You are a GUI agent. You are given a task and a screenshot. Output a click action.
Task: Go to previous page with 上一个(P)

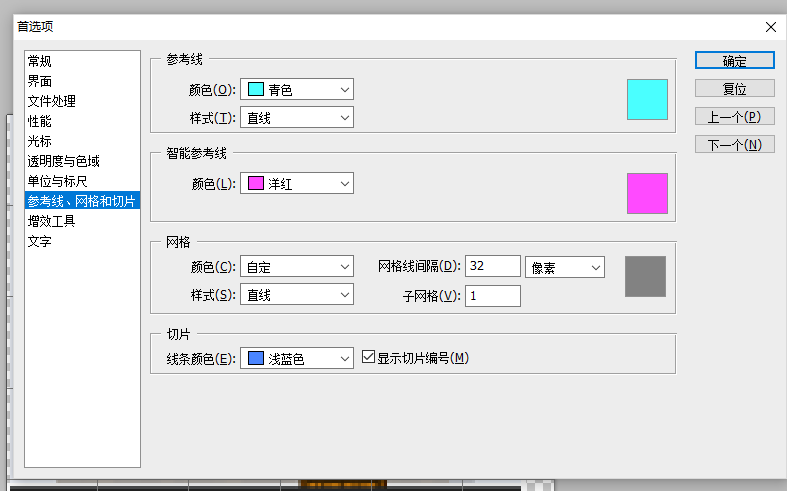735,117
